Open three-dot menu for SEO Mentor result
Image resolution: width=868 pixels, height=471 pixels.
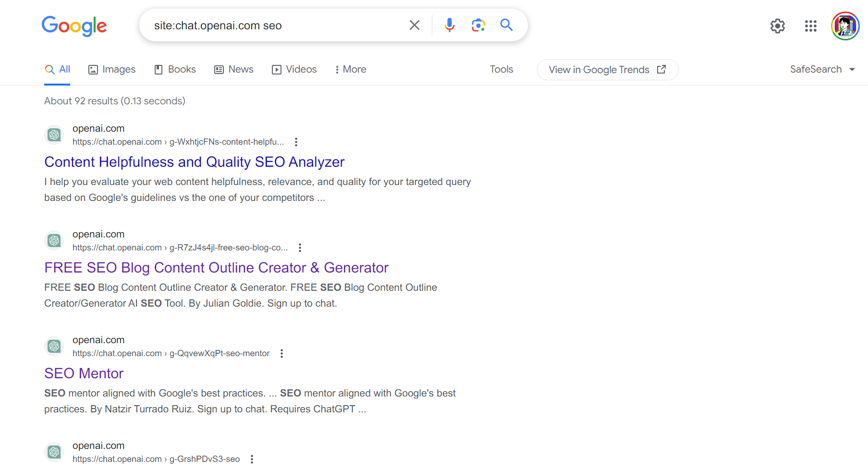coord(281,353)
